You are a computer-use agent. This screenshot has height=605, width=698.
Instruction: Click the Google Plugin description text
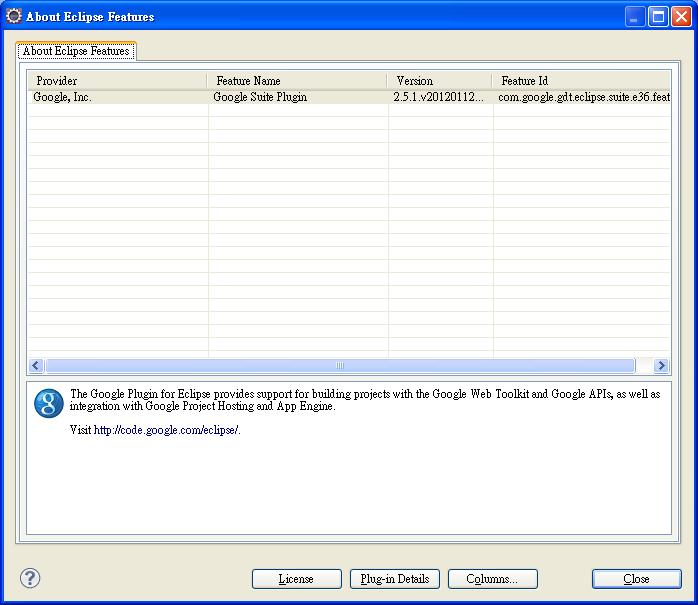click(x=365, y=400)
